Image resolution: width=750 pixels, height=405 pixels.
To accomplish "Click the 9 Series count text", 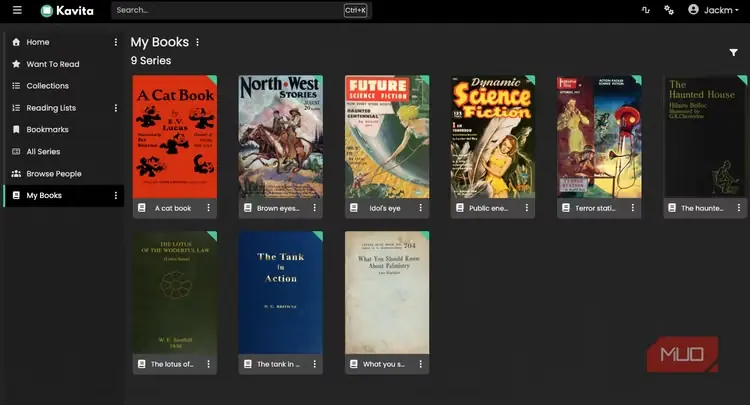I will click(x=151, y=61).
